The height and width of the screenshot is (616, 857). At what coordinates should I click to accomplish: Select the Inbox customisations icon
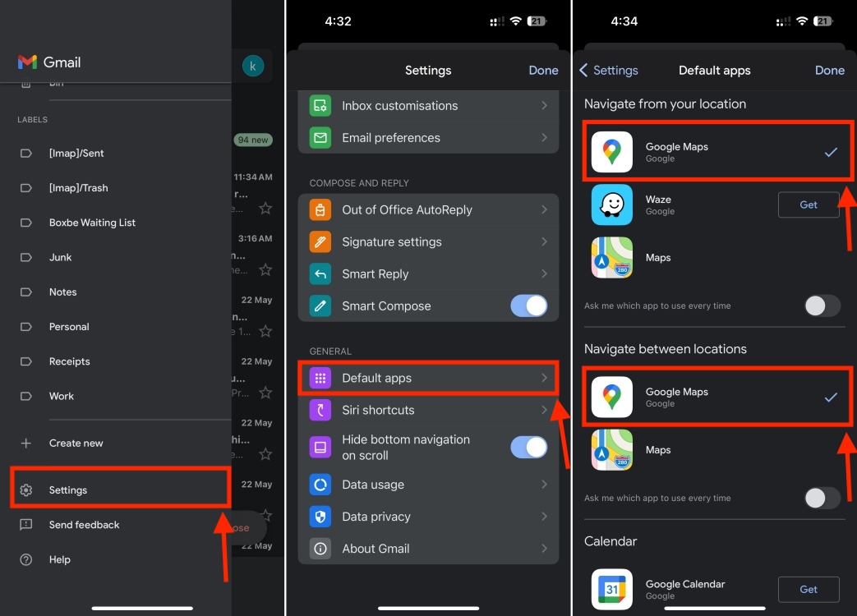tap(320, 106)
